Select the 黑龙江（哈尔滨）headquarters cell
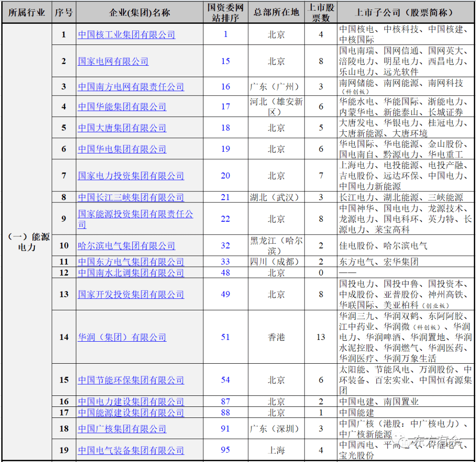The width and height of the screenshot is (476, 462). pyautogui.click(x=276, y=245)
